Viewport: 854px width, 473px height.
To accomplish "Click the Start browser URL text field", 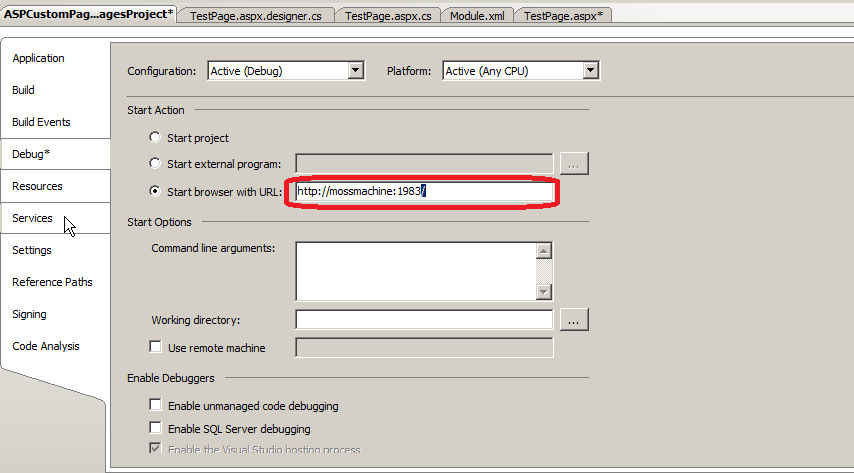I will coord(423,191).
